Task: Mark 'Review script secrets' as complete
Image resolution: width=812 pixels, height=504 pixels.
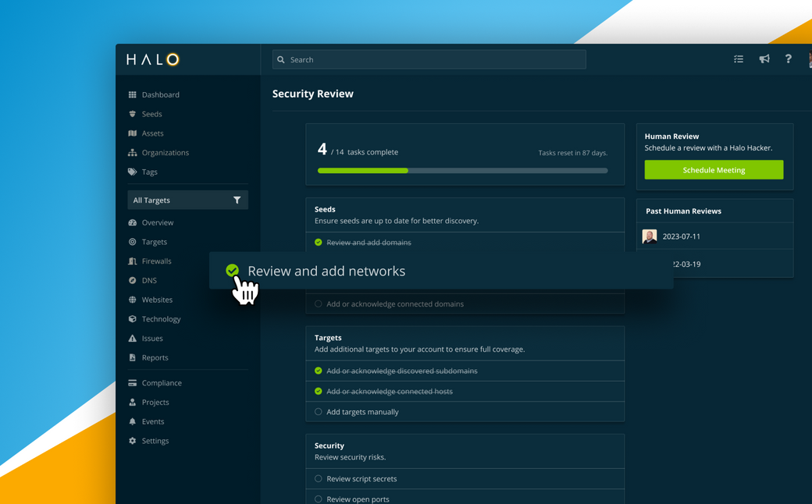Action: coord(319,478)
